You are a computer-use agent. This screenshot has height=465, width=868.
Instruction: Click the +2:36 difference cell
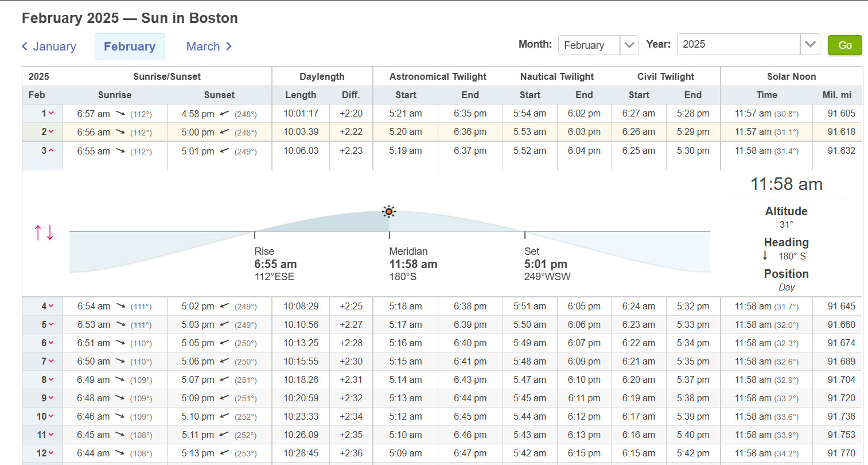click(351, 453)
